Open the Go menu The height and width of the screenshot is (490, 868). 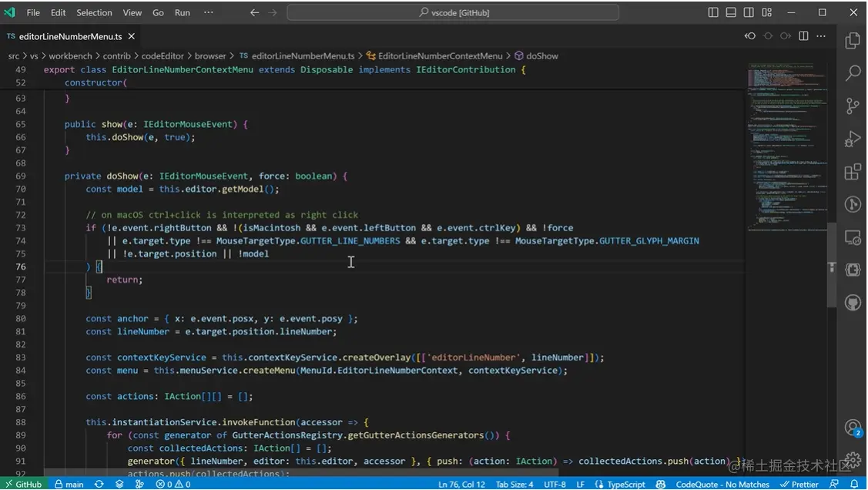pos(158,12)
